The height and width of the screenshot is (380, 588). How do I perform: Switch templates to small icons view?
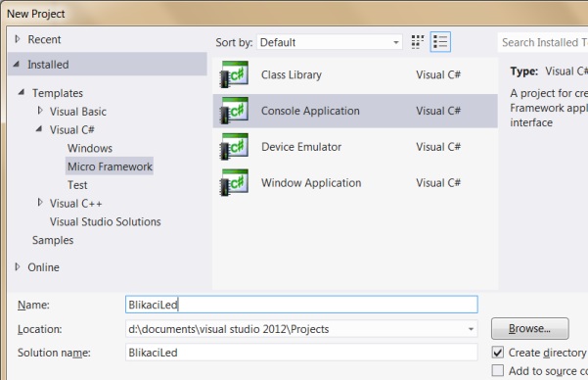coord(418,42)
